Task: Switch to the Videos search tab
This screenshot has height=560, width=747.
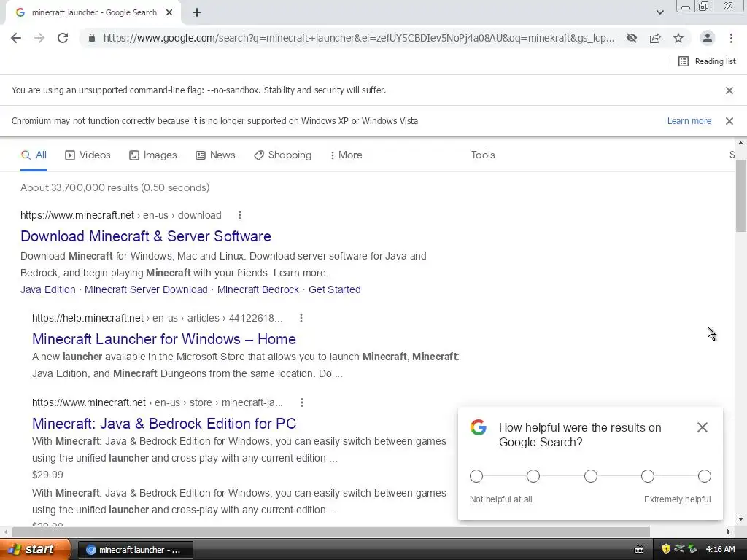Action: pos(88,155)
